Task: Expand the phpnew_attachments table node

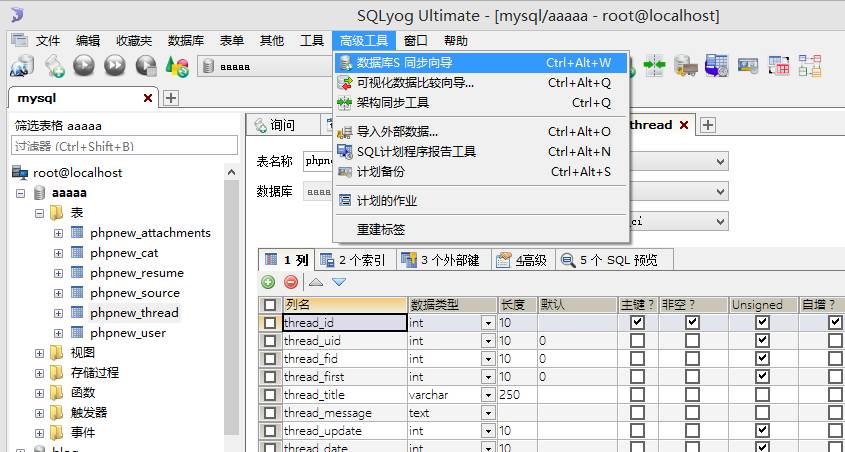Action: click(x=58, y=233)
